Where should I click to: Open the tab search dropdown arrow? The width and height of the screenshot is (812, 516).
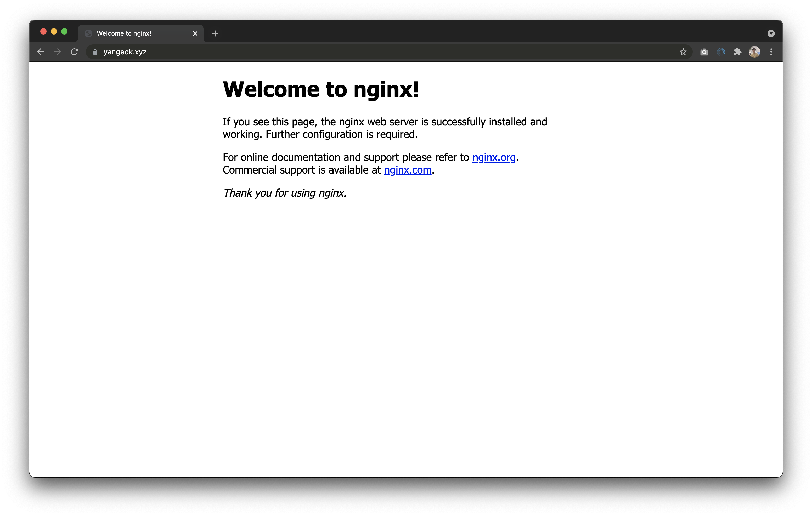point(771,33)
